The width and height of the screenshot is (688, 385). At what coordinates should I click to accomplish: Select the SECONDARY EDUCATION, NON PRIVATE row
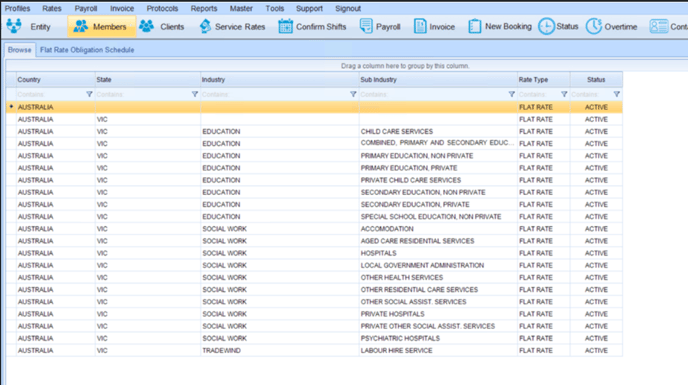[x=314, y=192]
